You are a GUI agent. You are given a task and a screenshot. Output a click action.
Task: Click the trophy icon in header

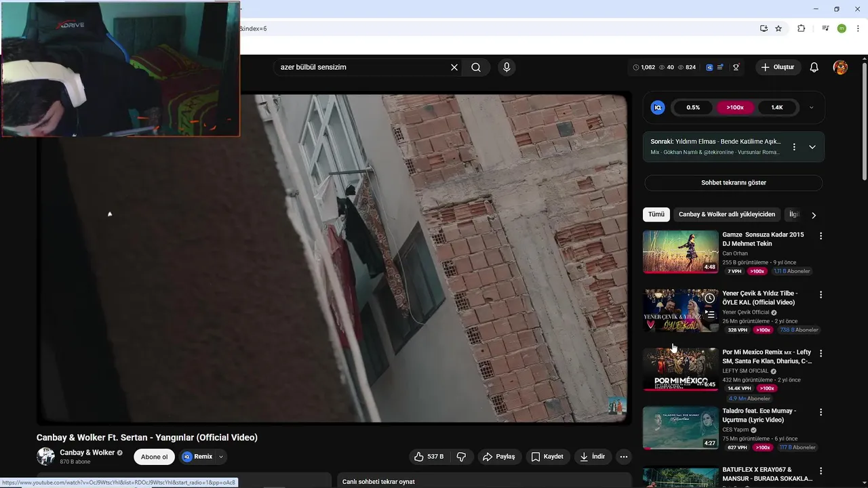736,67
